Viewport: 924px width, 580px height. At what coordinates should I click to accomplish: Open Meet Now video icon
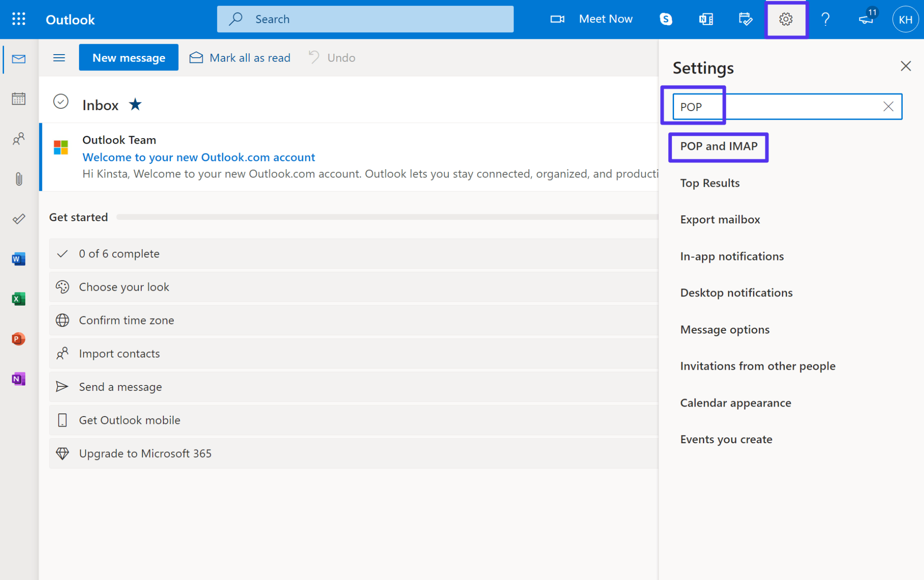[557, 19]
